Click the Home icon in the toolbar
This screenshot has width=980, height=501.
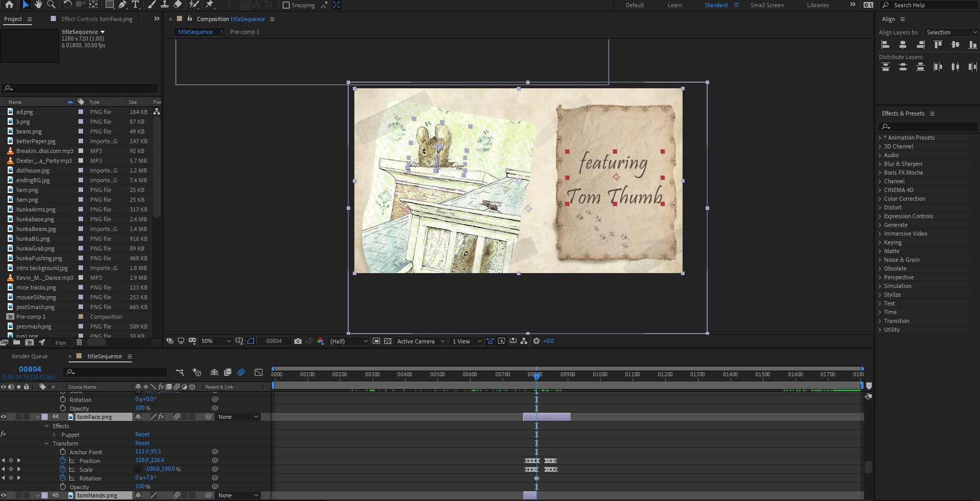click(9, 5)
